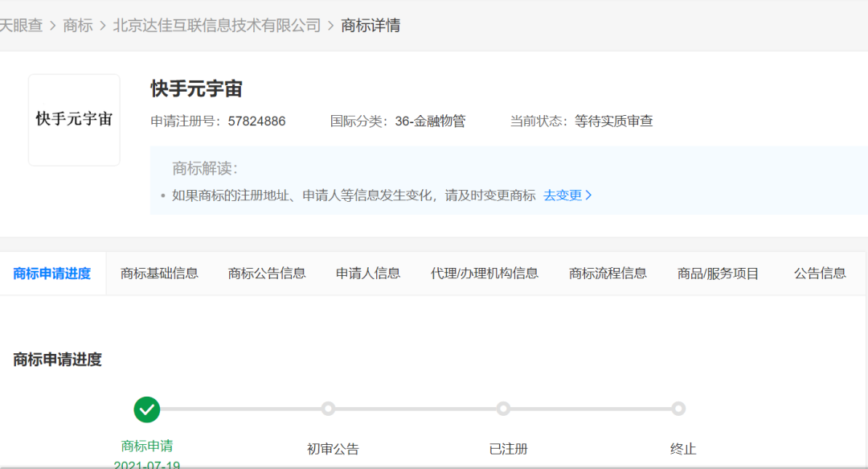Select application number 57824886
The width and height of the screenshot is (868, 469).
click(x=256, y=121)
